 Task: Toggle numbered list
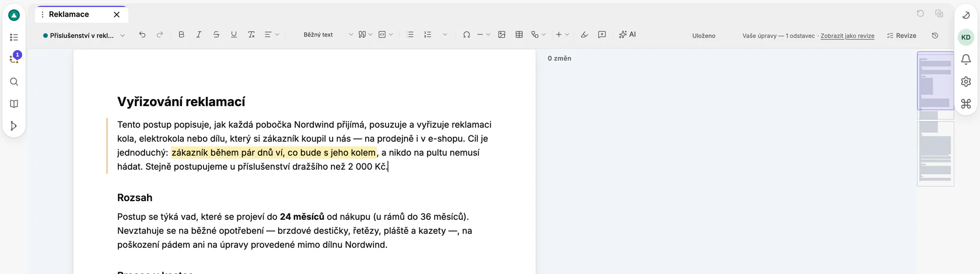point(428,35)
